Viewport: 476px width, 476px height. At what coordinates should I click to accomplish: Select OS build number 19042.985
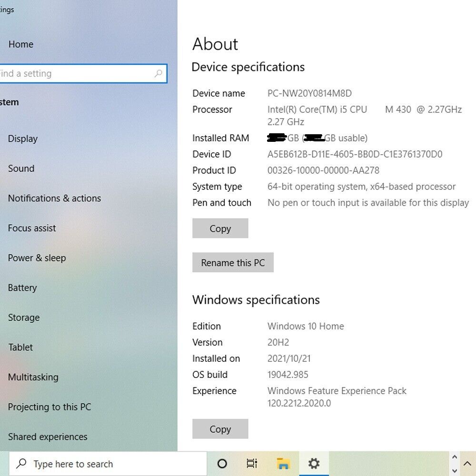click(x=288, y=375)
